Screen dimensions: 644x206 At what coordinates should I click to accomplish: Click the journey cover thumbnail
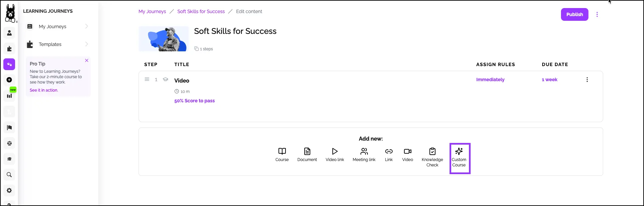(164, 39)
